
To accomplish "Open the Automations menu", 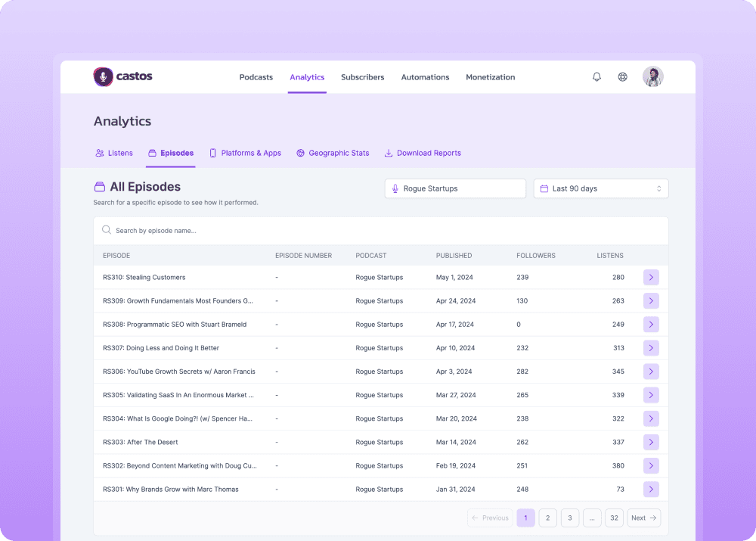I will tap(425, 77).
